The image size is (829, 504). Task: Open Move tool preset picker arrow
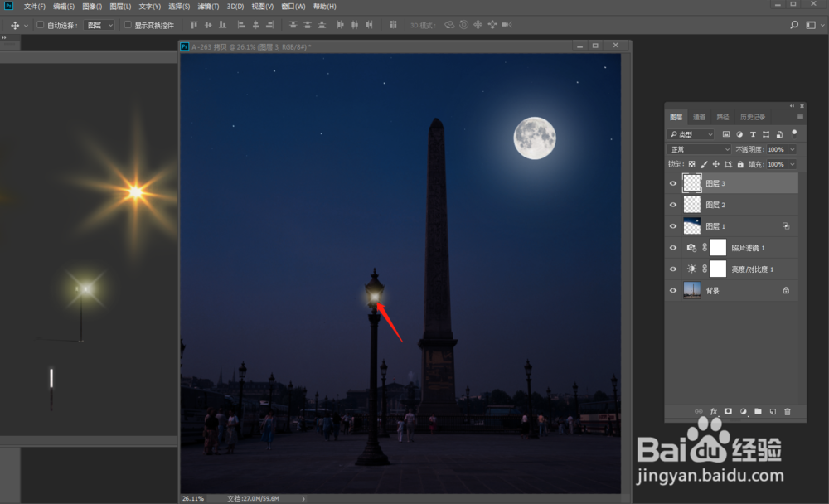[26, 26]
